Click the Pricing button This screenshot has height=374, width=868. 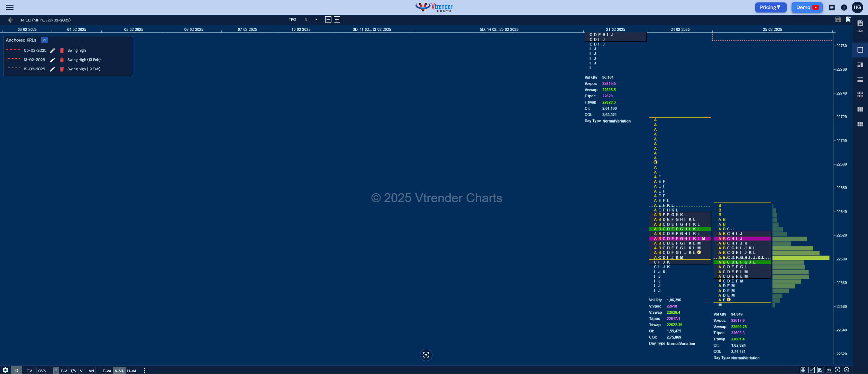coord(770,8)
